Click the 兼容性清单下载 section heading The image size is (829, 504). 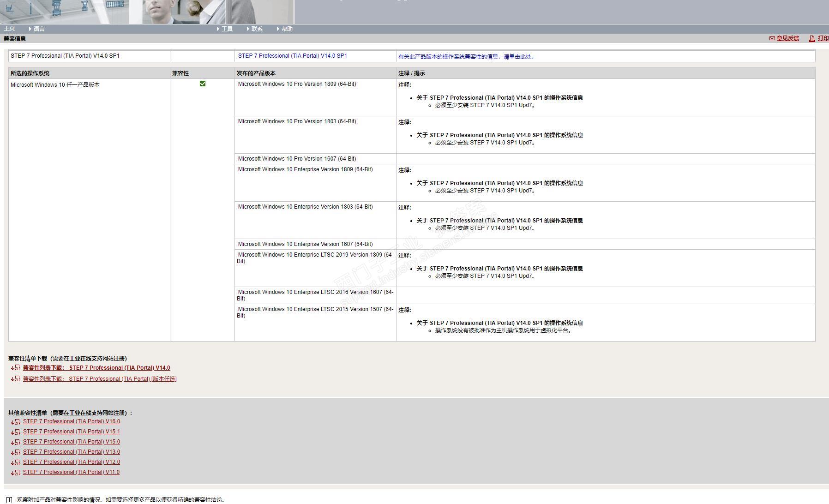pyautogui.click(x=67, y=359)
